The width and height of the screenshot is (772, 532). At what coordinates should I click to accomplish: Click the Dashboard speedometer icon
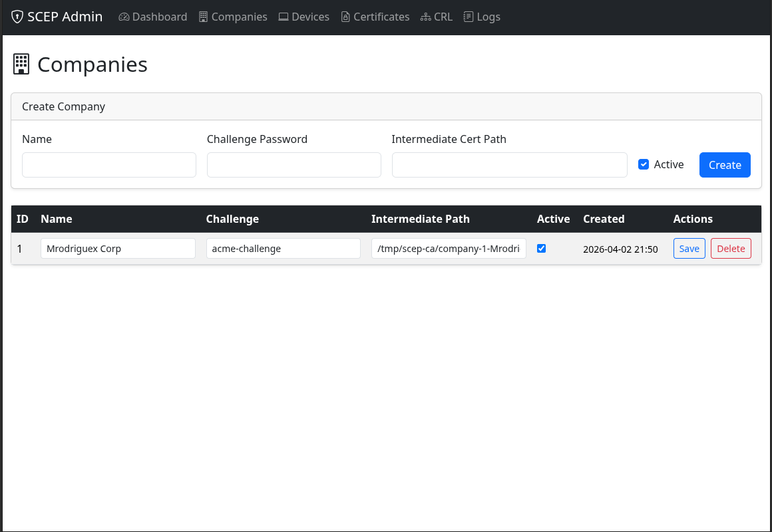pos(124,17)
